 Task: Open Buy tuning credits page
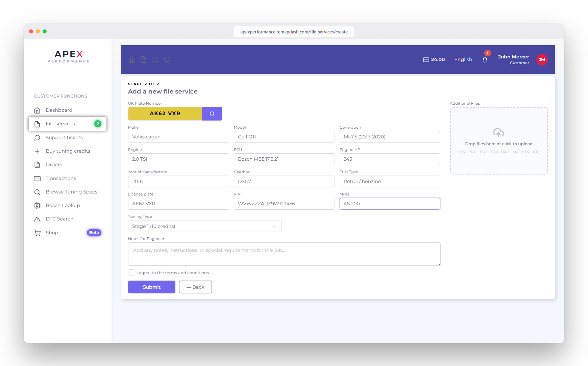[x=68, y=151]
